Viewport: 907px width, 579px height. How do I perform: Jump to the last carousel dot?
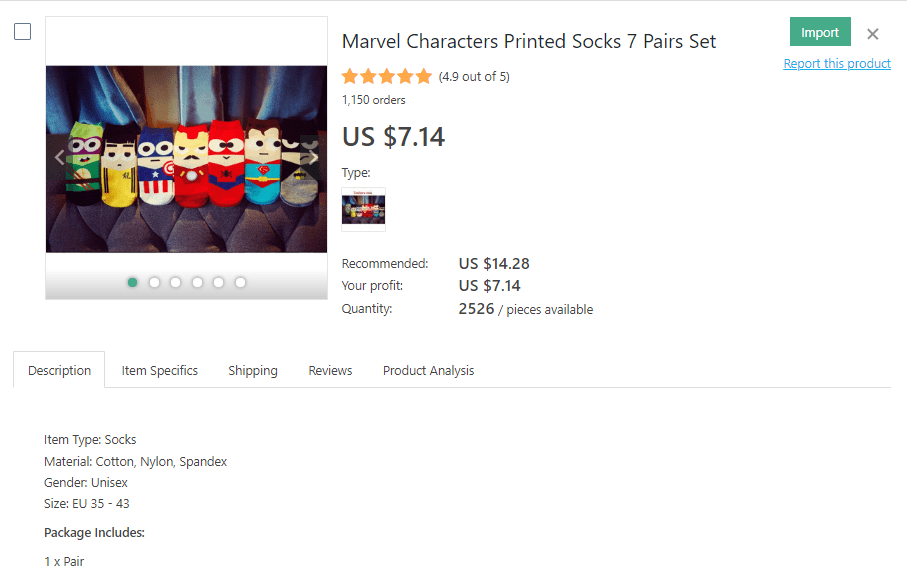[x=240, y=282]
